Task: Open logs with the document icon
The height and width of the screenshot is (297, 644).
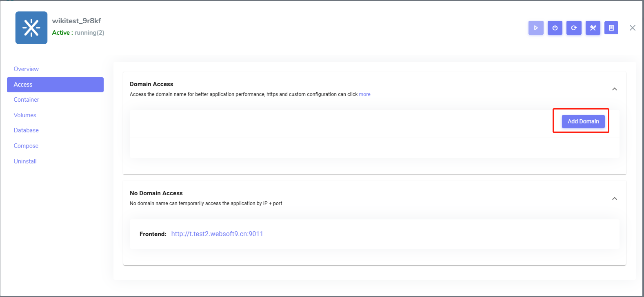Action: pyautogui.click(x=611, y=28)
